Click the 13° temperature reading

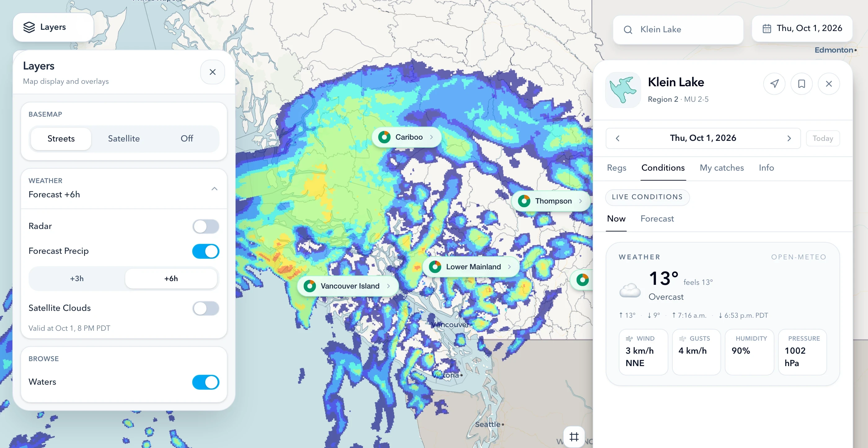coord(663,278)
